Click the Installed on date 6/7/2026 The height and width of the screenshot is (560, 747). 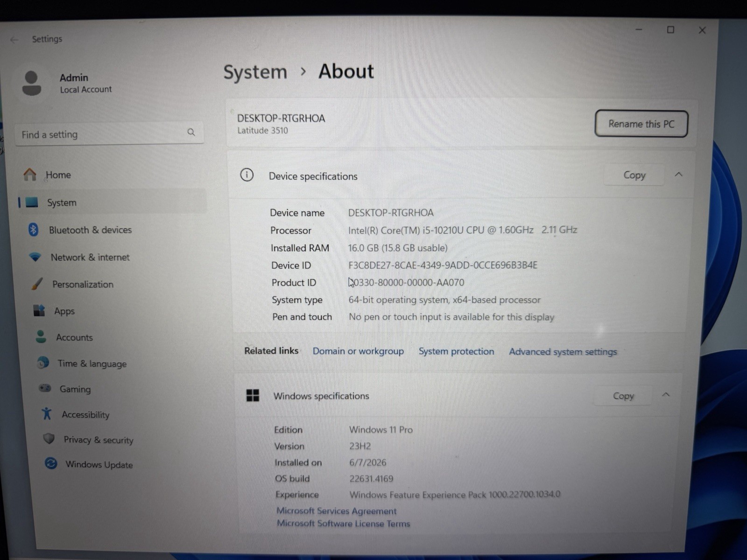click(368, 462)
